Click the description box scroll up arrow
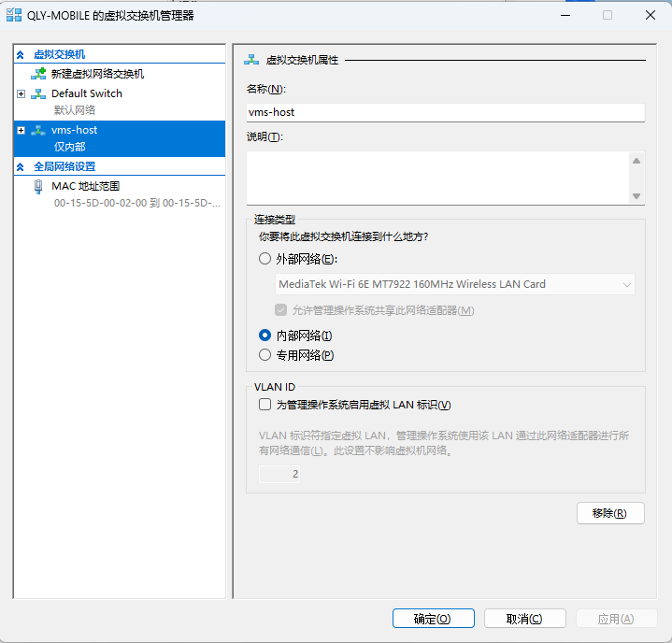 [x=636, y=161]
